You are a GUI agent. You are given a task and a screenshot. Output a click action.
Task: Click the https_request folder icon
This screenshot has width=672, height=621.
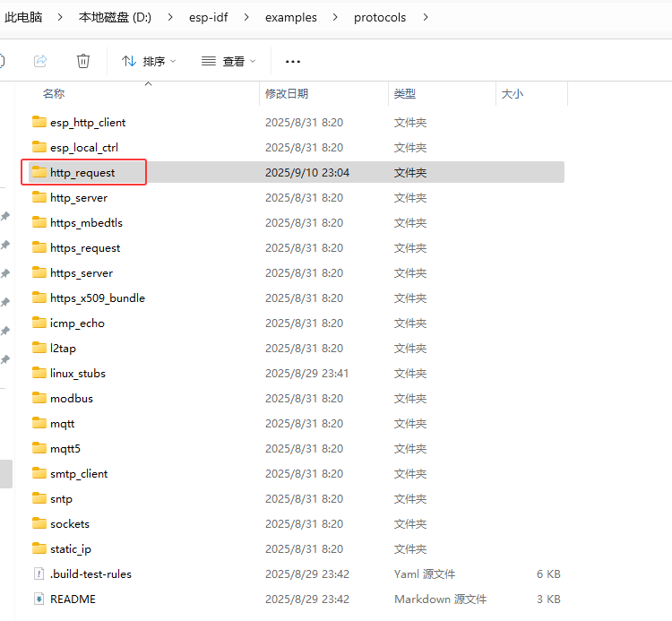click(39, 247)
